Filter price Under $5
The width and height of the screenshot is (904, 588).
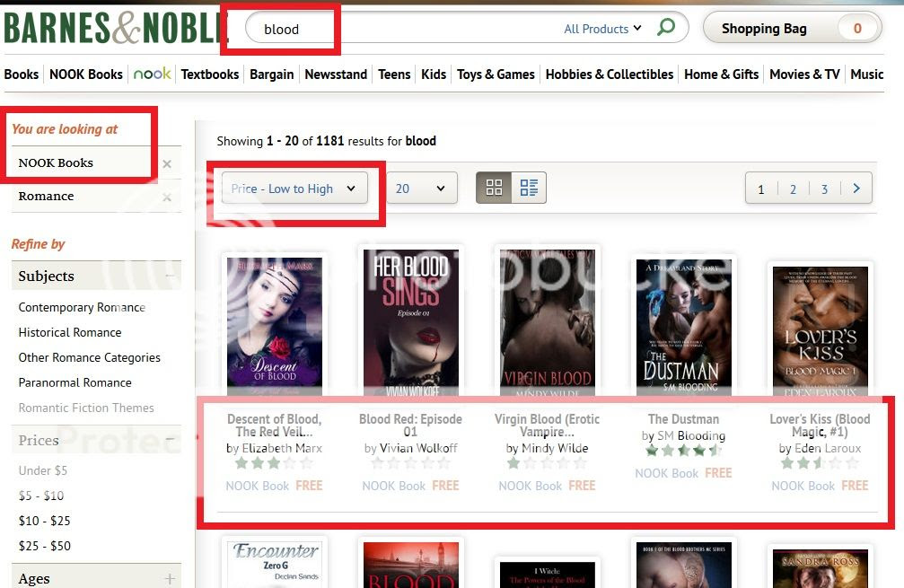pyautogui.click(x=43, y=470)
